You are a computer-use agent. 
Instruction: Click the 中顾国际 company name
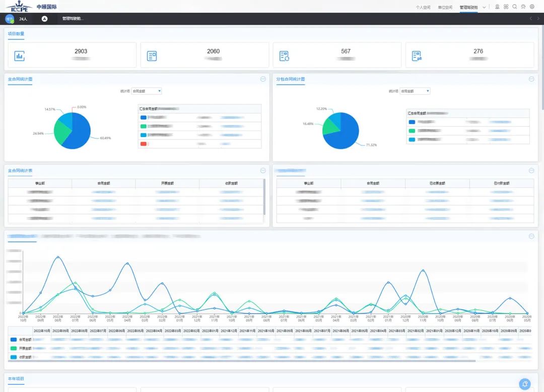point(47,7)
